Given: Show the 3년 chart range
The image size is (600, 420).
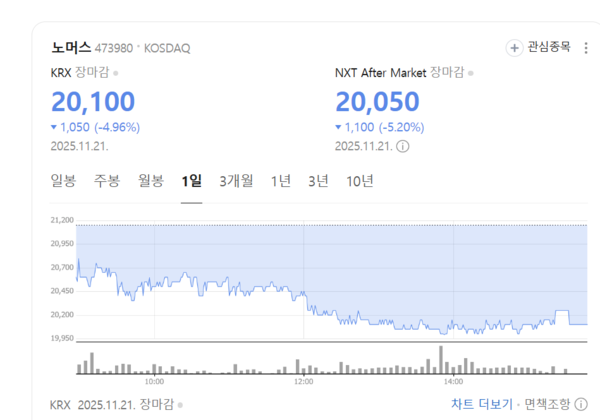Looking at the screenshot, I should 318,181.
